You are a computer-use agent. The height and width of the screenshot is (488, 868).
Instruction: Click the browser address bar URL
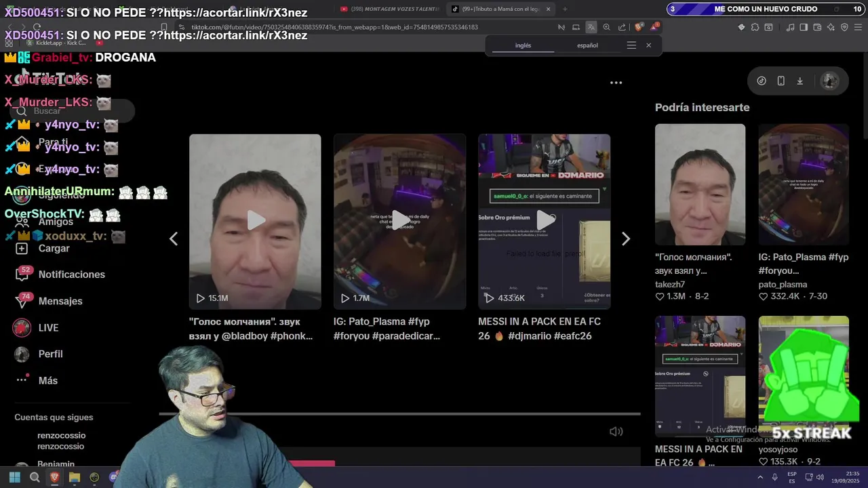[334, 27]
